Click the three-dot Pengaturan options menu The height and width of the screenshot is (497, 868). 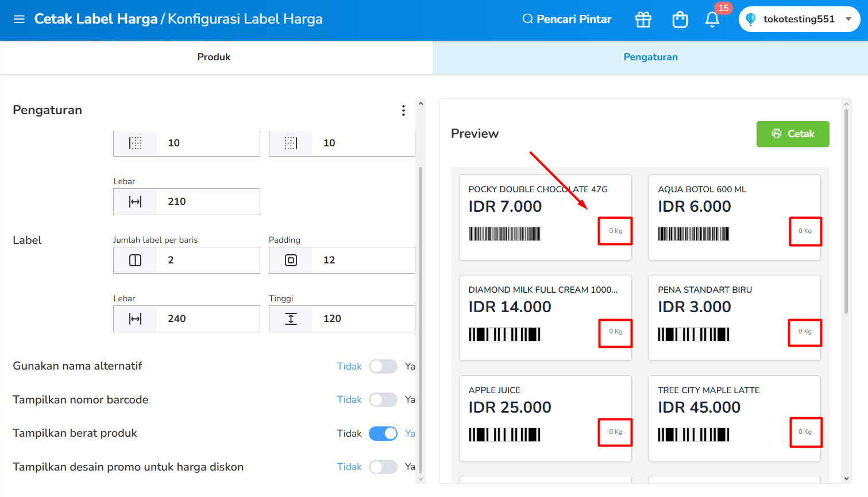403,110
